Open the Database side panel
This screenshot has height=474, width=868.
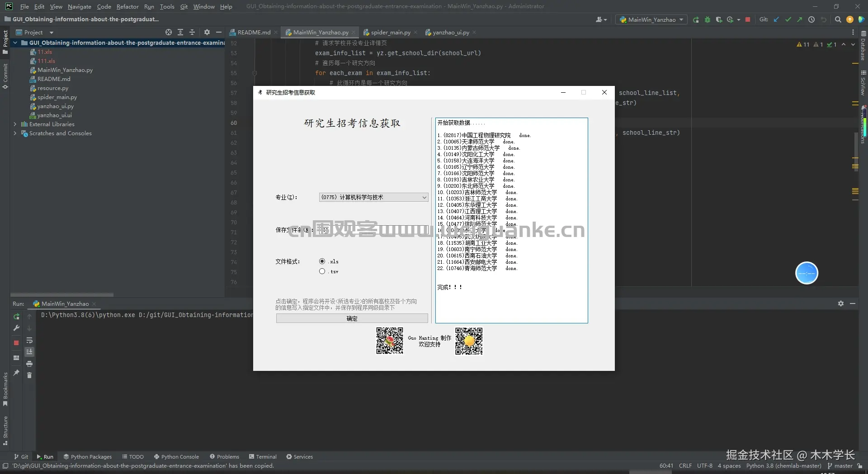[863, 46]
